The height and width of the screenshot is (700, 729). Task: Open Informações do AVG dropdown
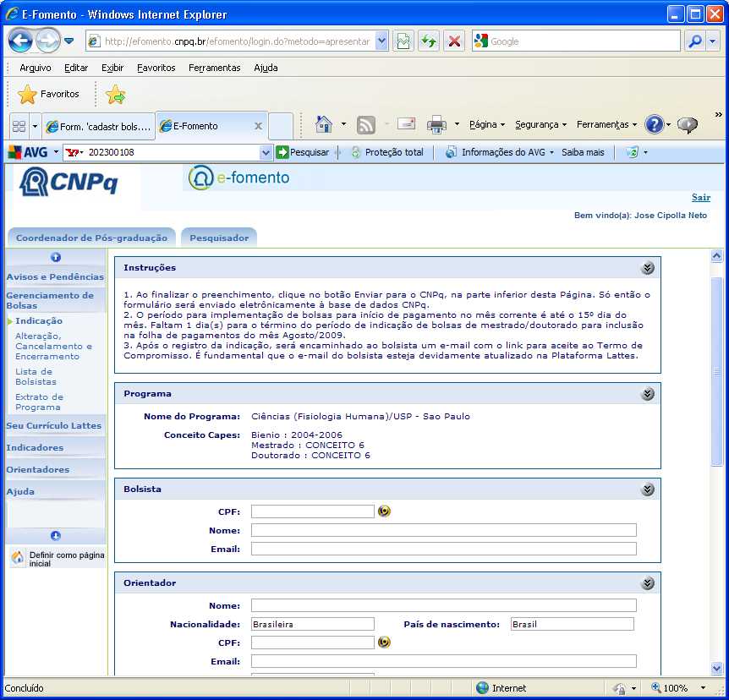pyautogui.click(x=500, y=152)
